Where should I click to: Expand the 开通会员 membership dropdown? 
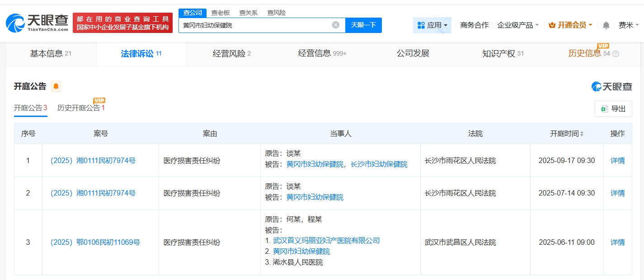click(x=570, y=25)
